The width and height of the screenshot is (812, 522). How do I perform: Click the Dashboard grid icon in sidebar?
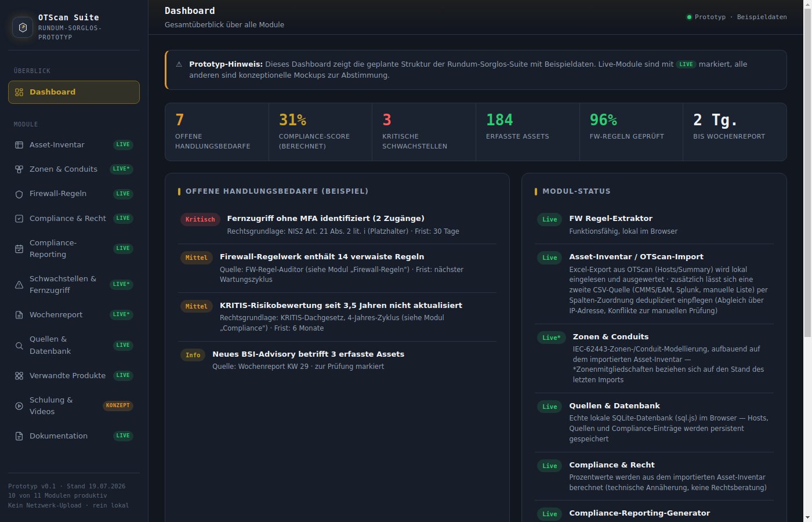tap(19, 92)
